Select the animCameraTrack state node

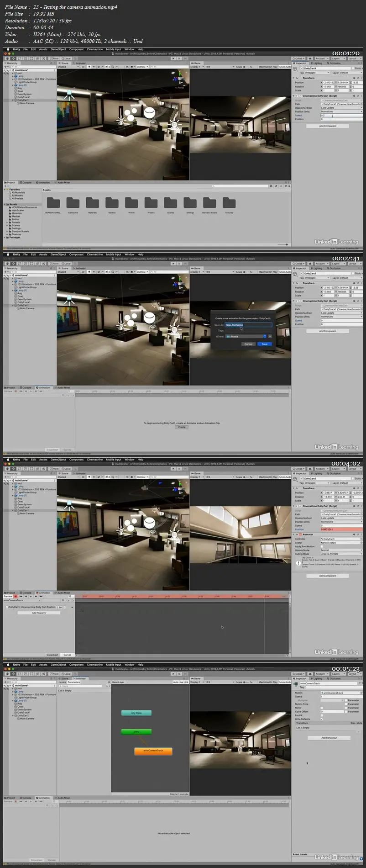pyautogui.click(x=153, y=751)
